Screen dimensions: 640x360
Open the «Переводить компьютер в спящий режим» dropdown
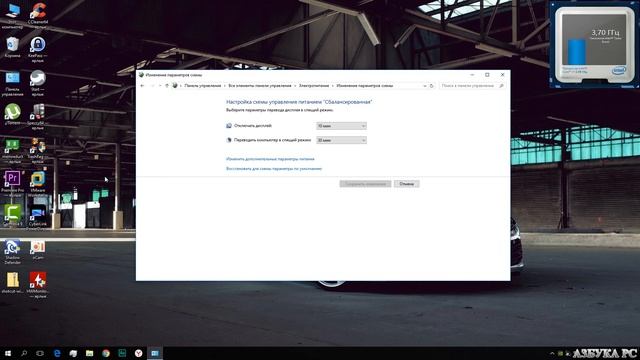[341, 140]
